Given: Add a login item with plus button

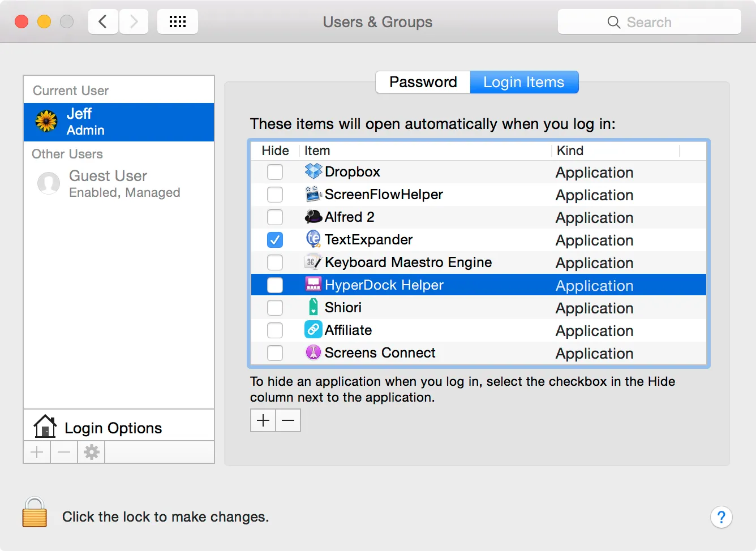Looking at the screenshot, I should coord(263,420).
